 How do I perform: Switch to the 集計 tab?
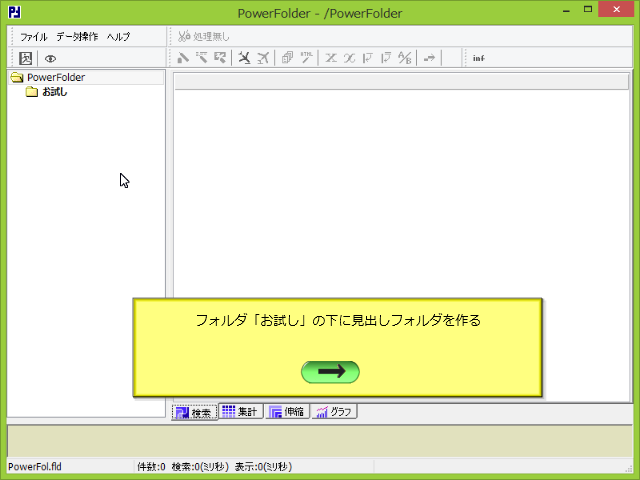coord(240,411)
